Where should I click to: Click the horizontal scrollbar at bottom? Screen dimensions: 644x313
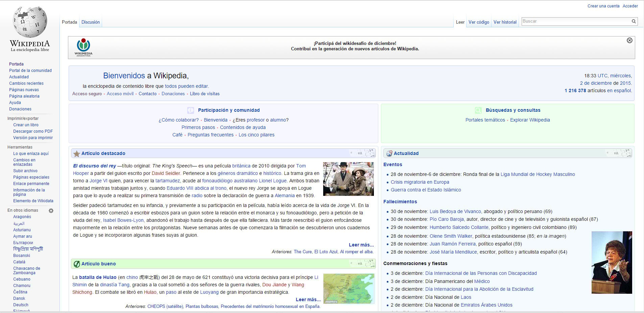322,312
